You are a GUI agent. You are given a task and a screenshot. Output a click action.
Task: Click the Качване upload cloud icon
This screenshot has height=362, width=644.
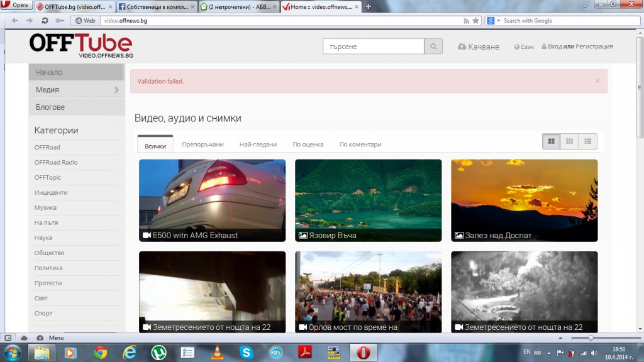[462, 47]
